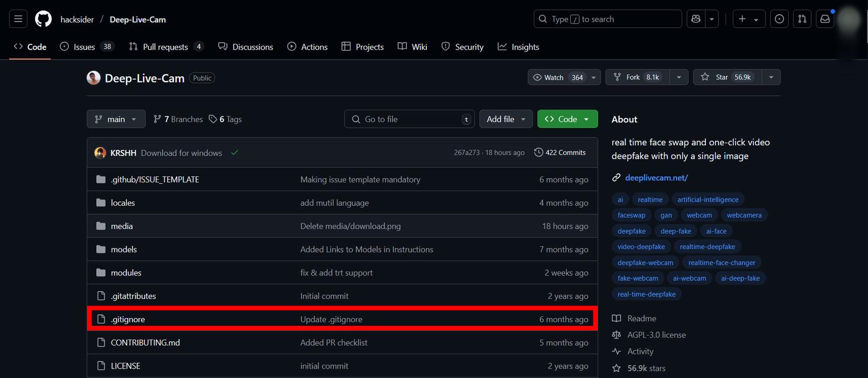Open the .gitignore file

pyautogui.click(x=128, y=319)
